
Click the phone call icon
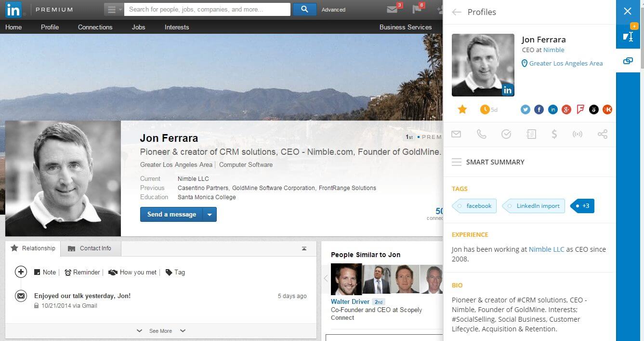(481, 135)
